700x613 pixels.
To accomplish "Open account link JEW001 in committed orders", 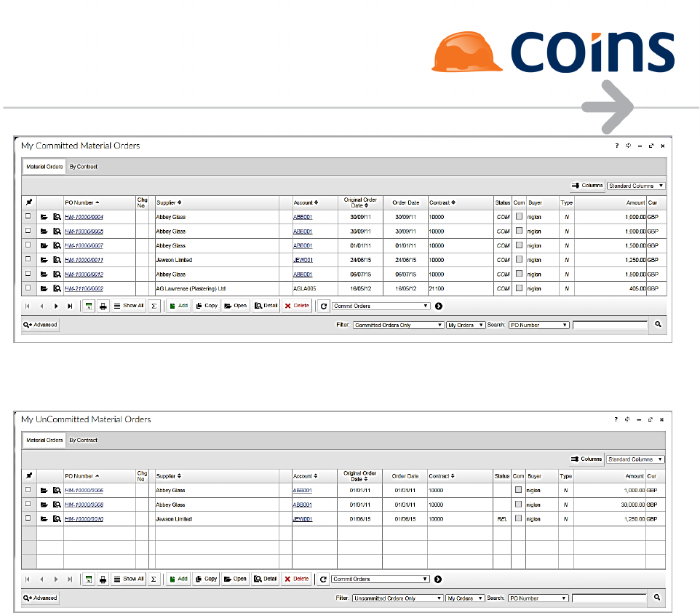I will [x=303, y=260].
